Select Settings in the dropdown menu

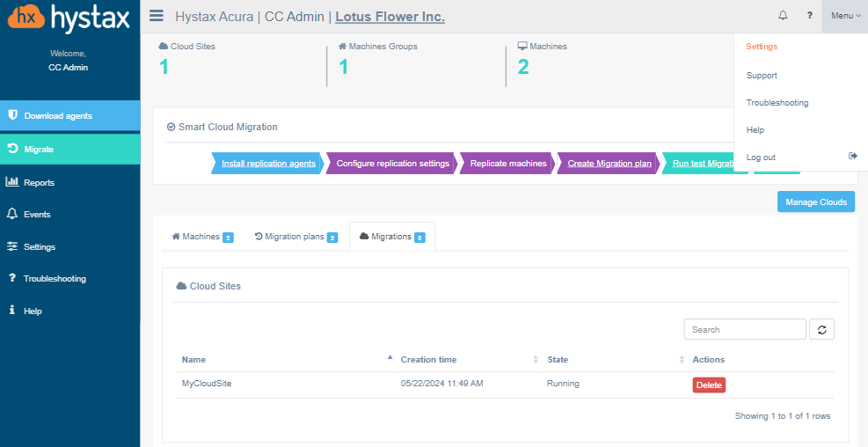[x=762, y=47]
